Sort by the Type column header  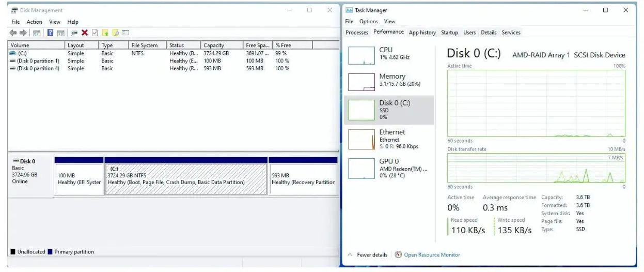click(x=114, y=45)
